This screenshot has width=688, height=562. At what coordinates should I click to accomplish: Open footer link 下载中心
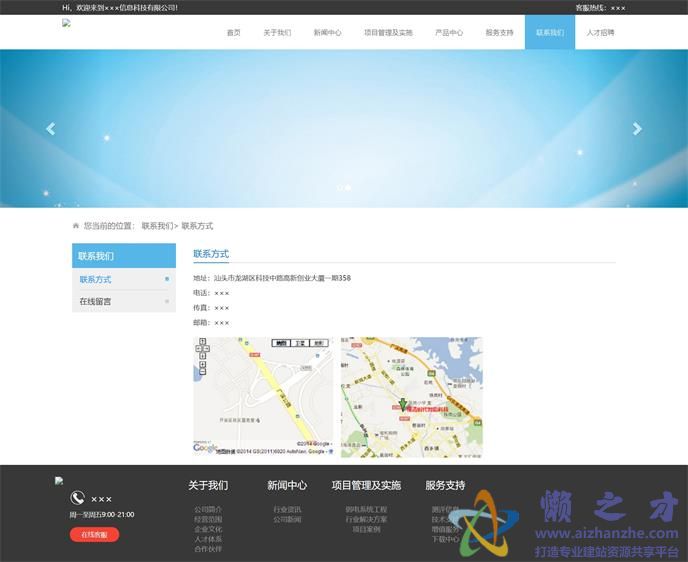(445, 539)
